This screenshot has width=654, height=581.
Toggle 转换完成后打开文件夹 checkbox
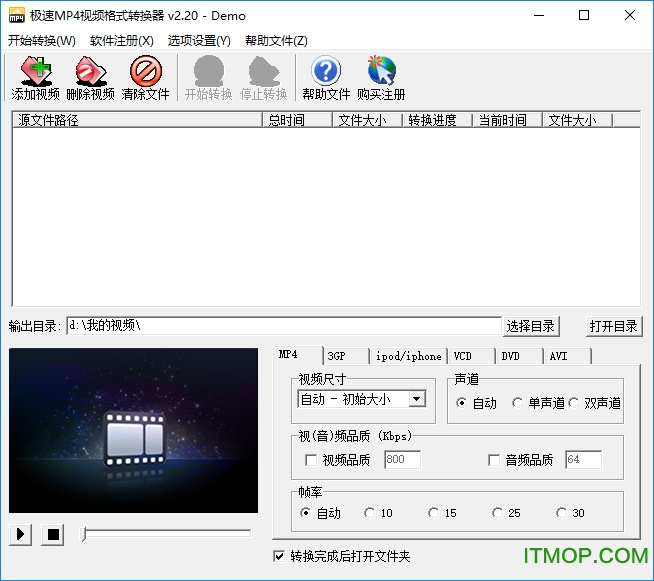click(x=279, y=556)
